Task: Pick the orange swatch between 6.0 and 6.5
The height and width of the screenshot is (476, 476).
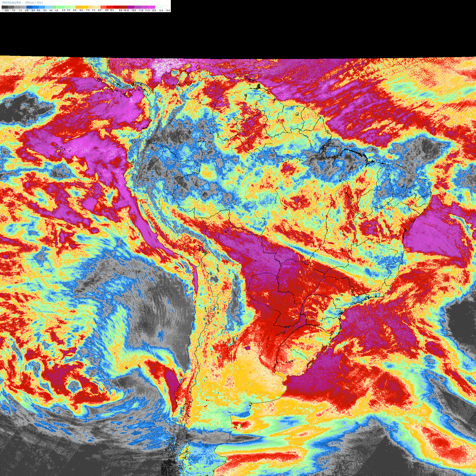Action: pos(79,7)
